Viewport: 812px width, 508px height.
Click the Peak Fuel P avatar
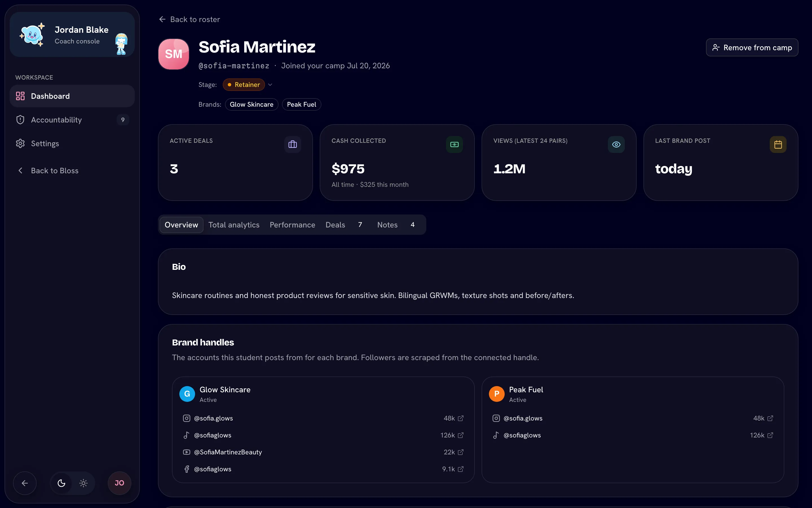coord(497,394)
